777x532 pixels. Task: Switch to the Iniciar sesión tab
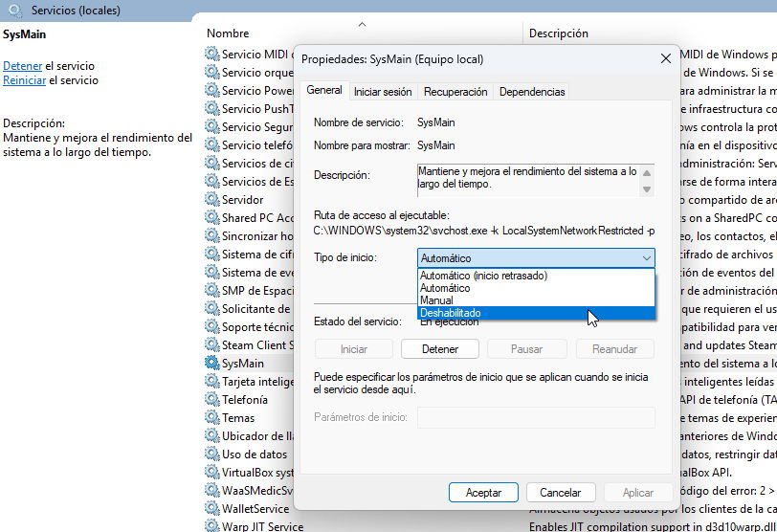click(x=383, y=92)
